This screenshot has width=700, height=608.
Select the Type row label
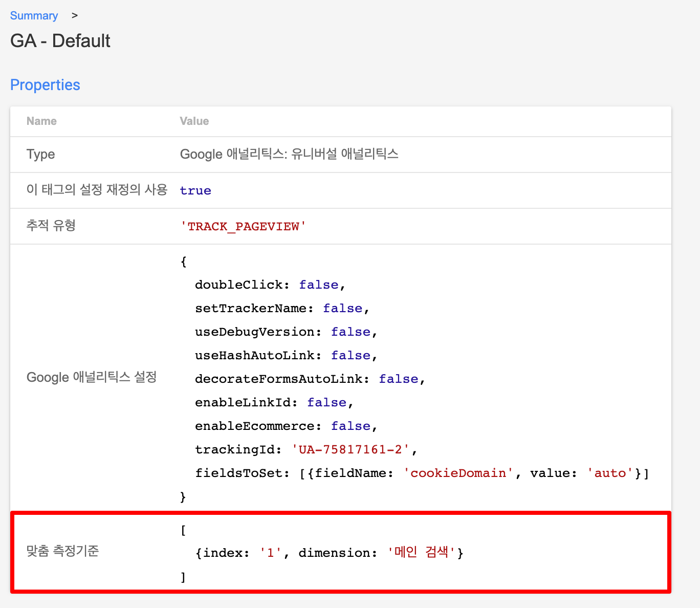(40, 155)
